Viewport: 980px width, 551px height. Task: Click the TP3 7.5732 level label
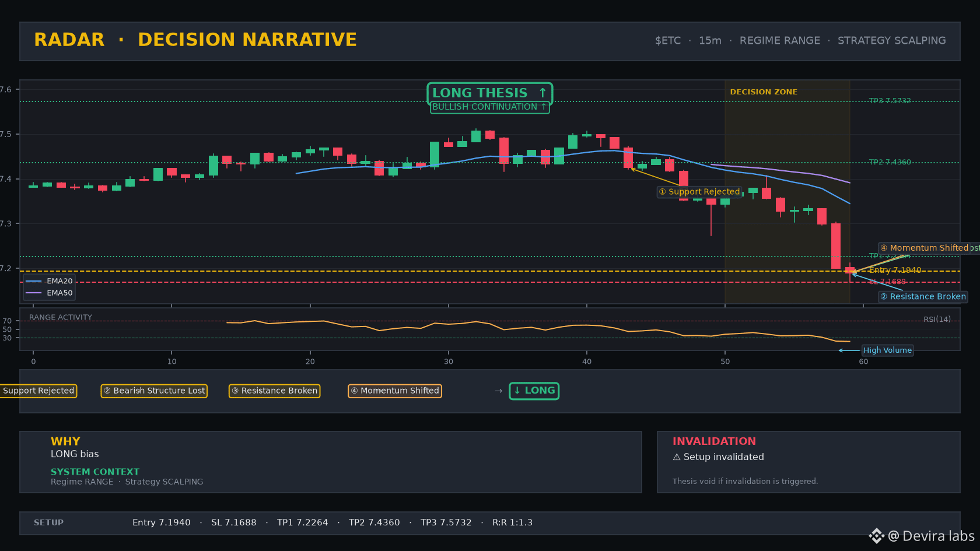(x=890, y=101)
